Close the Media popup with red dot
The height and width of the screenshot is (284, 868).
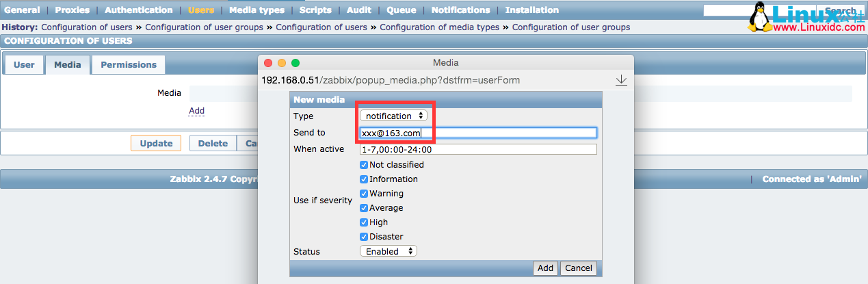(268, 63)
